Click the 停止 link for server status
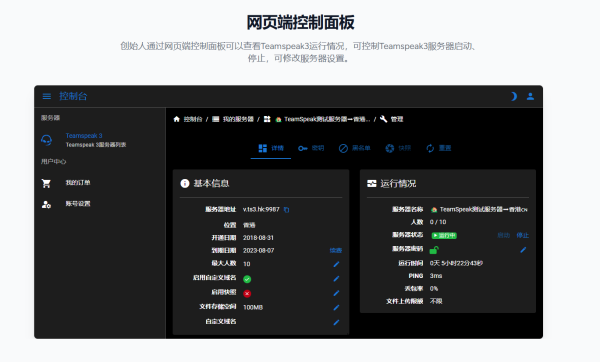This screenshot has height=362, width=600. 522,235
